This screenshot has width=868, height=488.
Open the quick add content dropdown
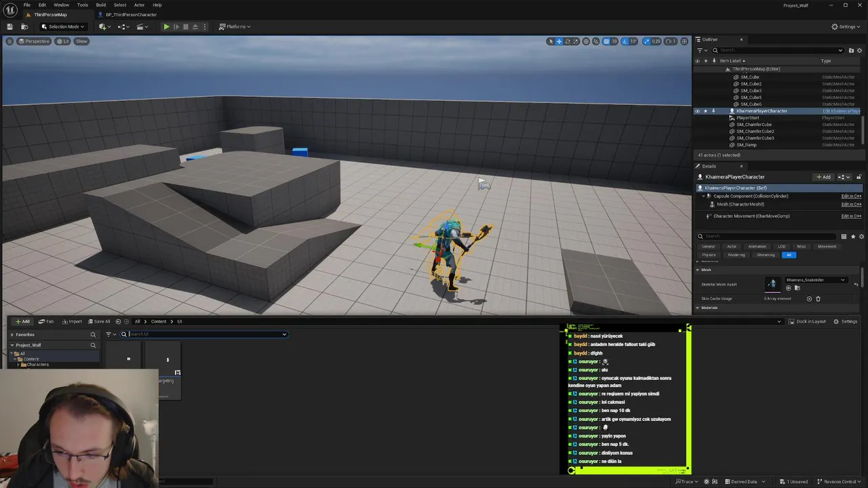tap(104, 26)
